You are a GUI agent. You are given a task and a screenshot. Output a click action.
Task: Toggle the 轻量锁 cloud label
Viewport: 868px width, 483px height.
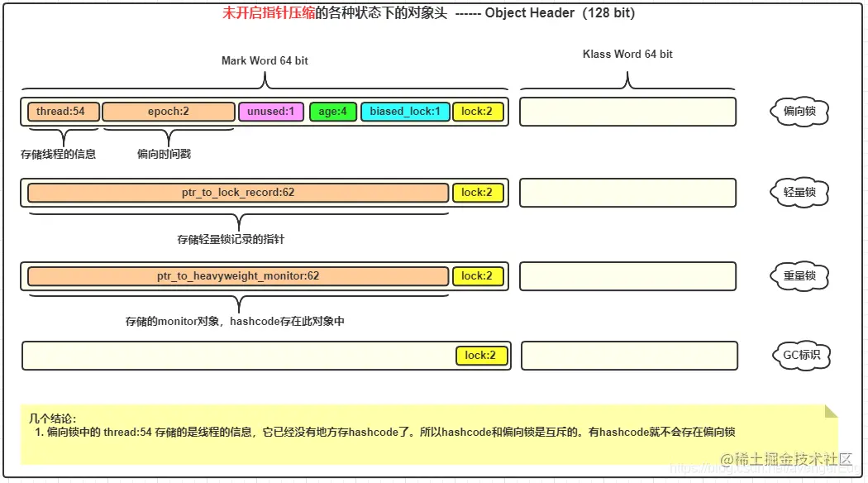point(799,192)
